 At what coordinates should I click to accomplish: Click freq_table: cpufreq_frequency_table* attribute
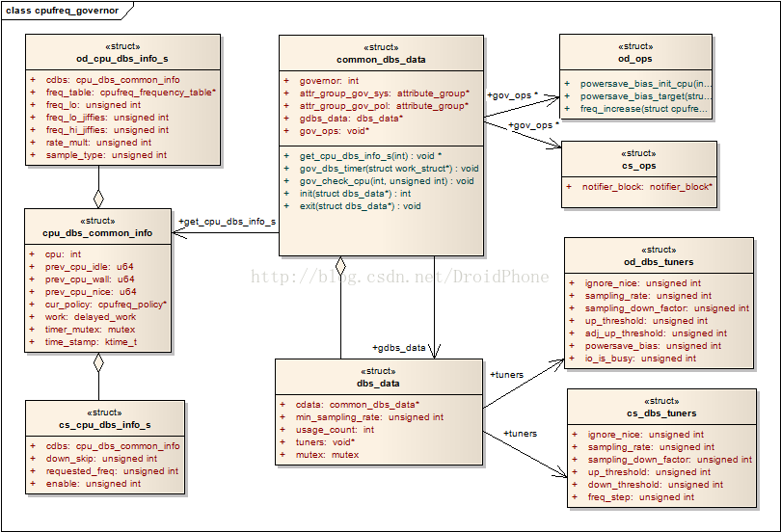click(131, 93)
